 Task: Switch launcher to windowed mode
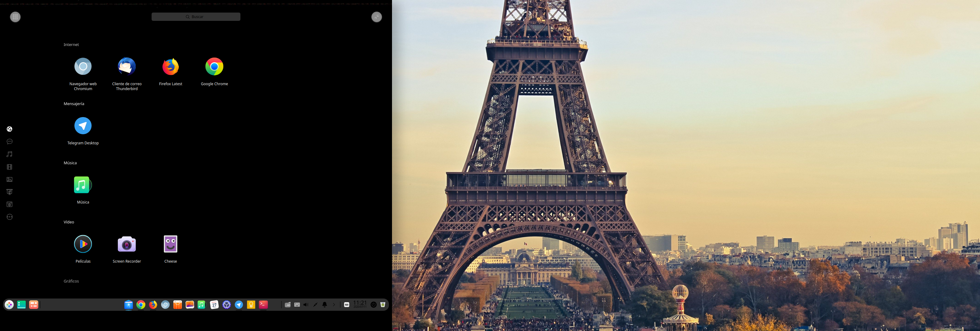376,17
